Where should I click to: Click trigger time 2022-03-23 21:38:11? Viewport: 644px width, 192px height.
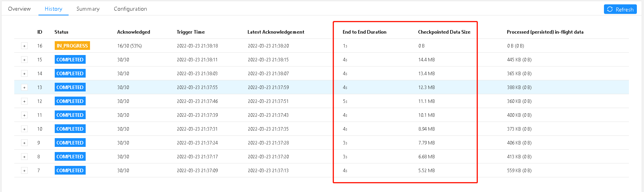[x=197, y=60]
